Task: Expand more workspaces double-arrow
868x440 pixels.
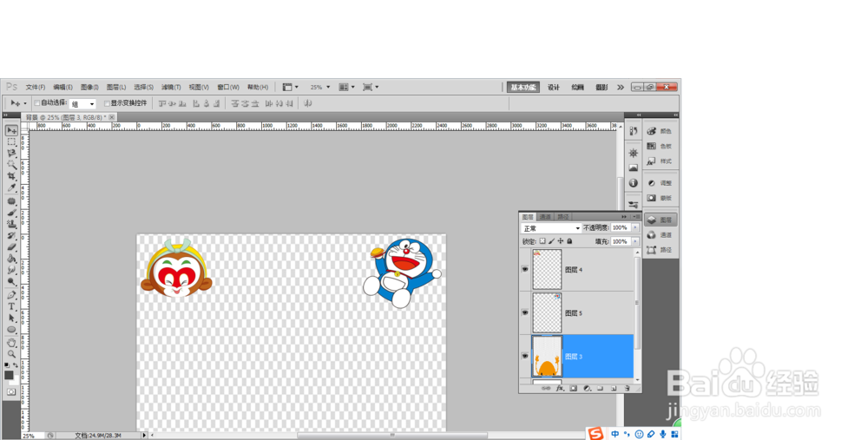Action: point(621,88)
